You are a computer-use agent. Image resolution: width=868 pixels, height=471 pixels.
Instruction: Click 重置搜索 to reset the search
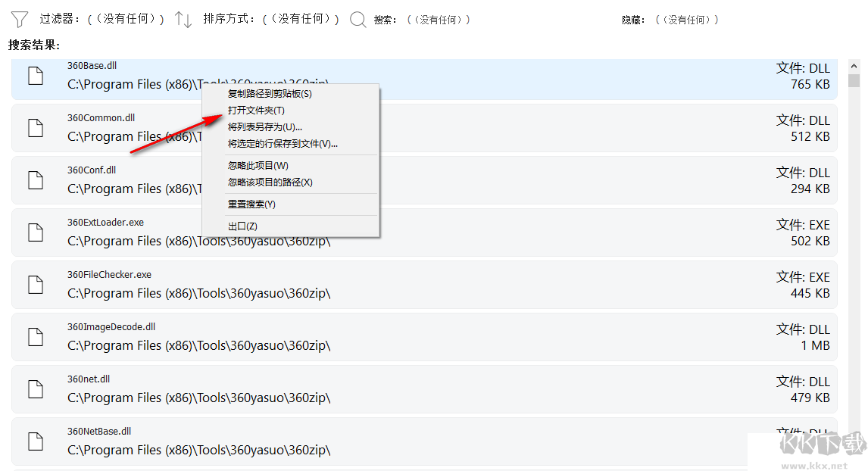(251, 204)
